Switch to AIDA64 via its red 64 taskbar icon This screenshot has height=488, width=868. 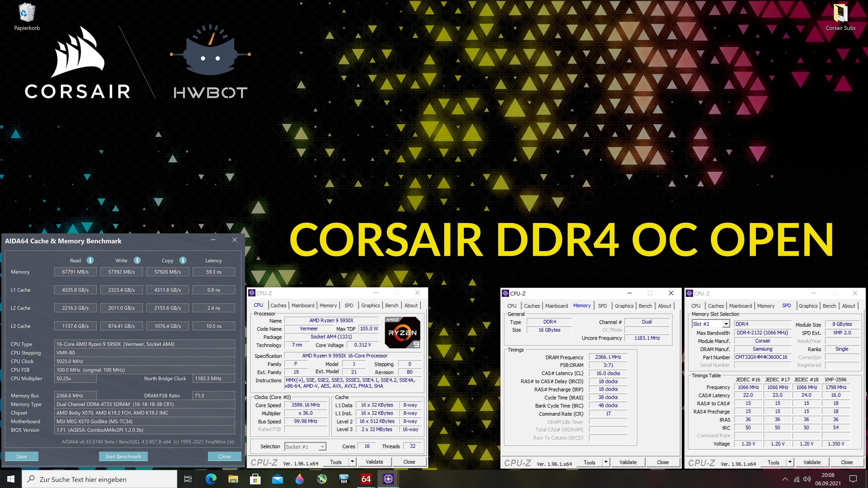click(366, 479)
